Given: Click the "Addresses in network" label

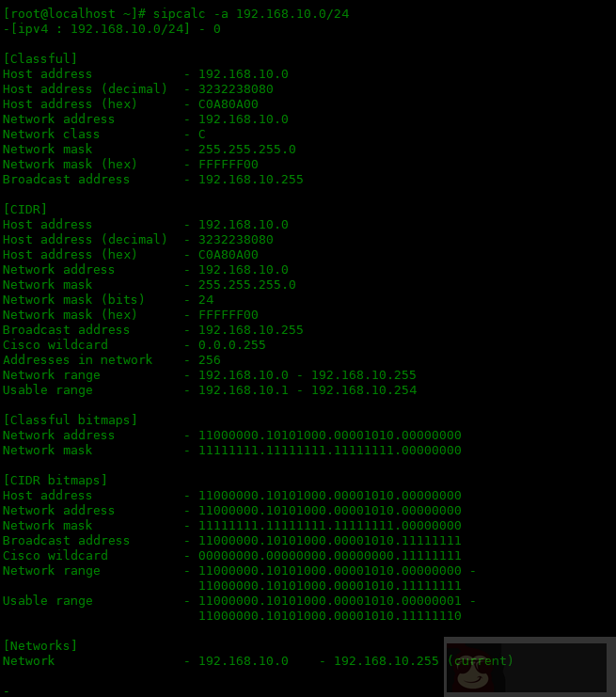Looking at the screenshot, I should (x=77, y=360).
